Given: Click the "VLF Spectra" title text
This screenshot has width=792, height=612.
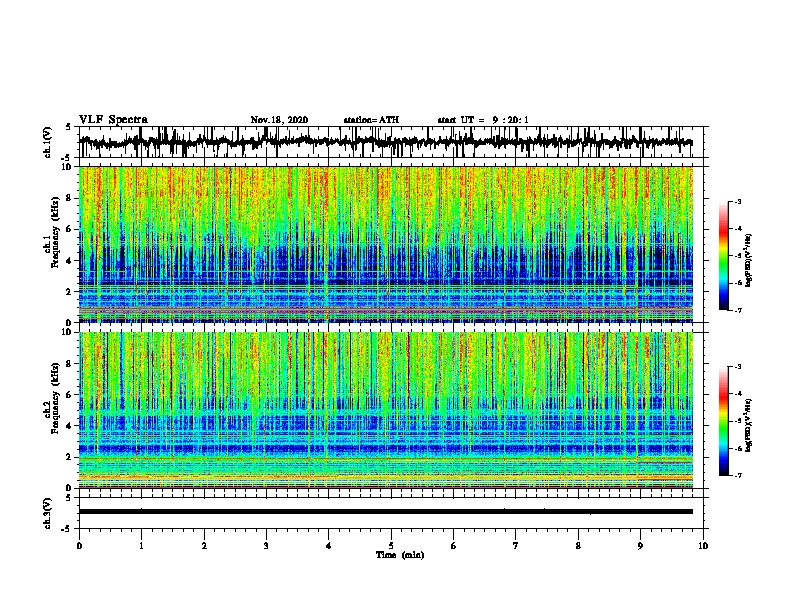Looking at the screenshot, I should (x=113, y=120).
